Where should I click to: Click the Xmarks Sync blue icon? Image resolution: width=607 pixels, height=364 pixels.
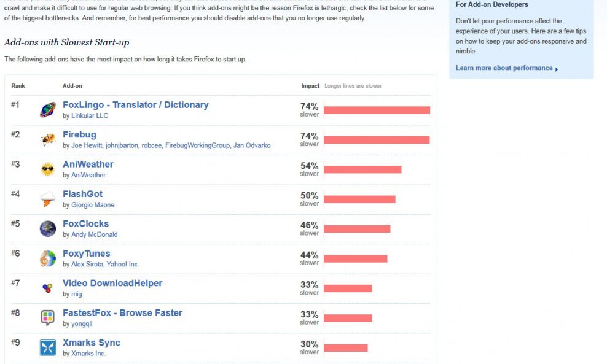(48, 347)
